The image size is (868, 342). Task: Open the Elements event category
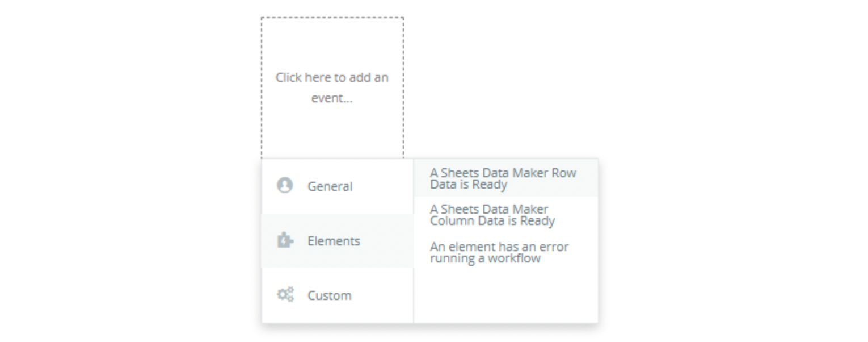point(338,241)
